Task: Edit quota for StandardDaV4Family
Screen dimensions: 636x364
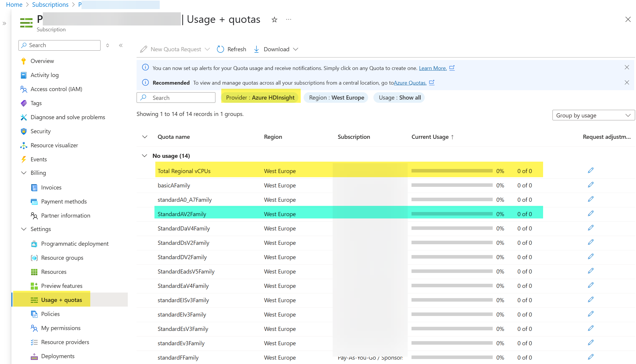Action: tap(591, 228)
